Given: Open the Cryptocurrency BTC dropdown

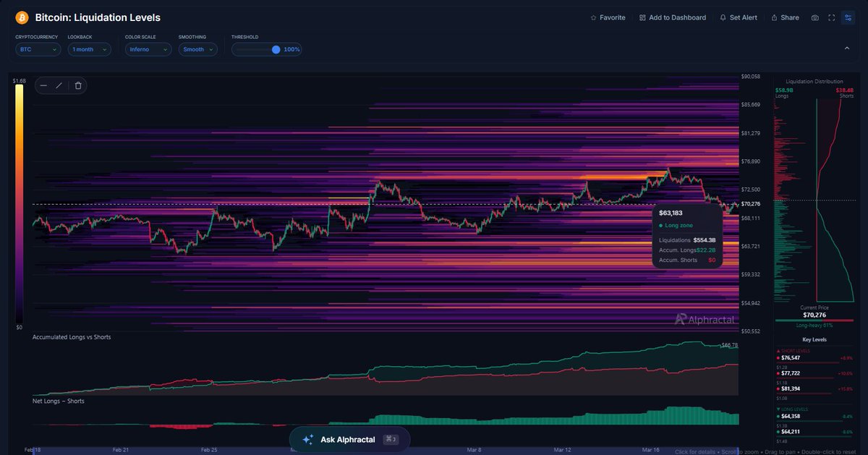Looking at the screenshot, I should click(x=38, y=49).
